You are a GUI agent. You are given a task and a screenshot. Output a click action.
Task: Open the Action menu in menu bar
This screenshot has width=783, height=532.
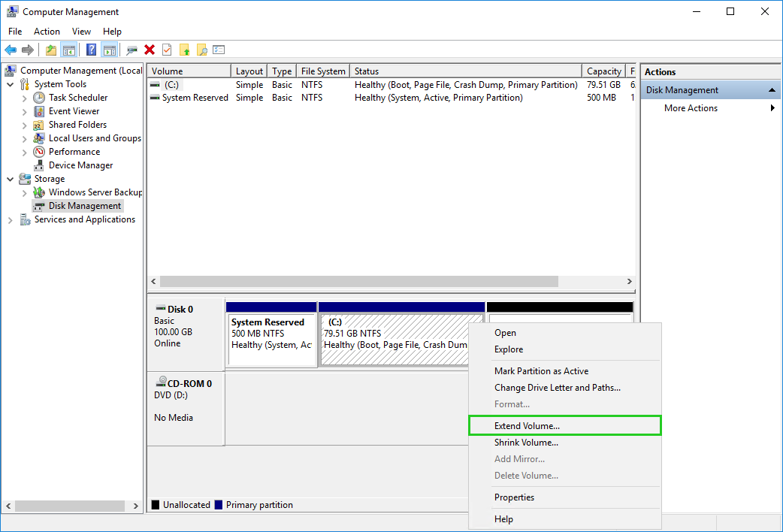click(x=47, y=32)
